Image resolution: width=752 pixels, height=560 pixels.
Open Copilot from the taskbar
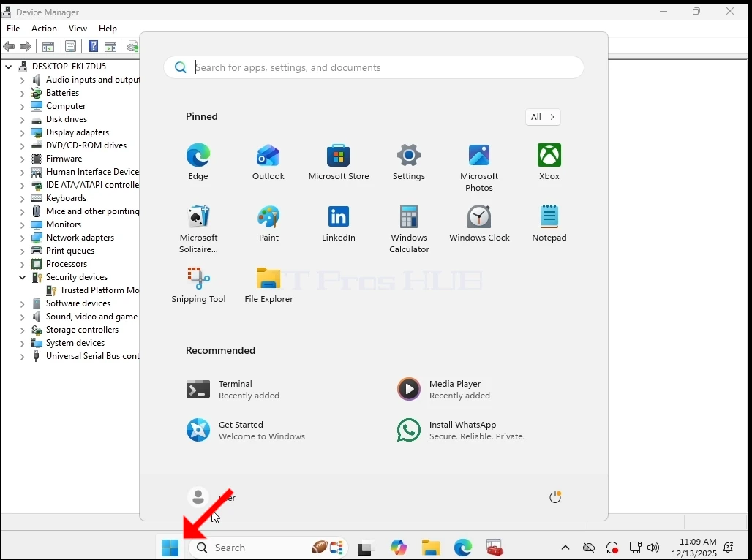(399, 548)
